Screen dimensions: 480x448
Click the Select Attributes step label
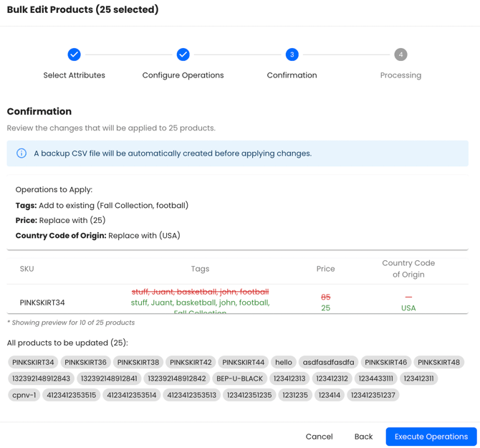(74, 75)
